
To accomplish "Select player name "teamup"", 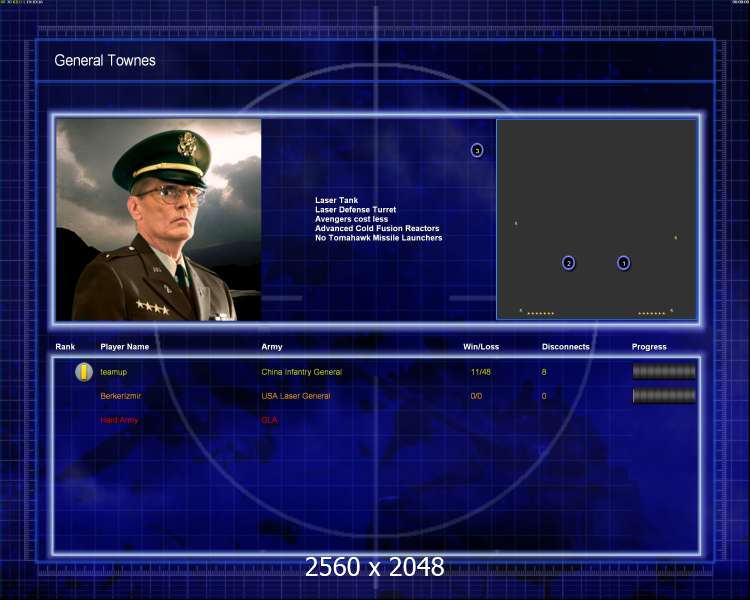I will 113,372.
